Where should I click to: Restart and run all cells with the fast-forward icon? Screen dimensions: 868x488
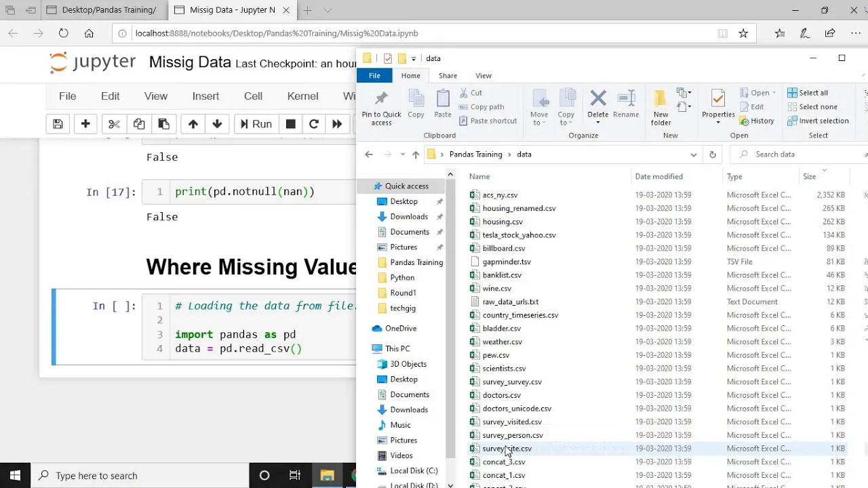coord(337,124)
